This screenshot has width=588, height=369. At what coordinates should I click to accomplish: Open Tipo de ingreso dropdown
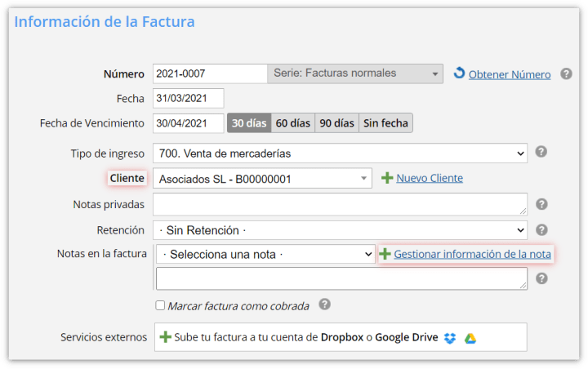click(x=340, y=153)
